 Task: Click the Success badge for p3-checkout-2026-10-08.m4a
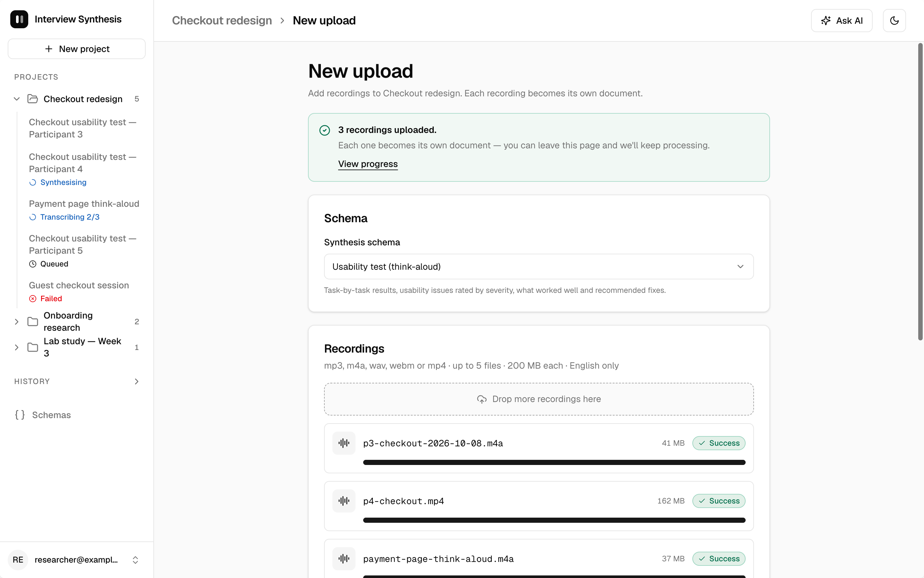click(x=719, y=443)
